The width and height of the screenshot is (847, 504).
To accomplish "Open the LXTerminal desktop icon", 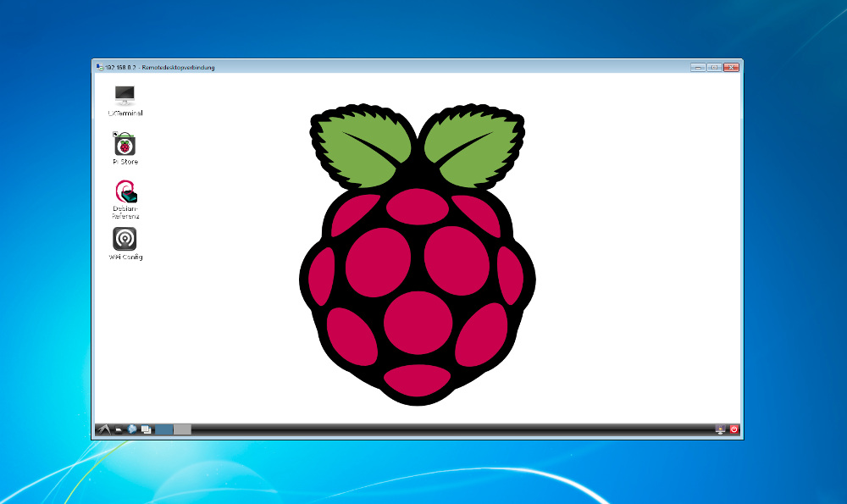I will click(x=125, y=96).
